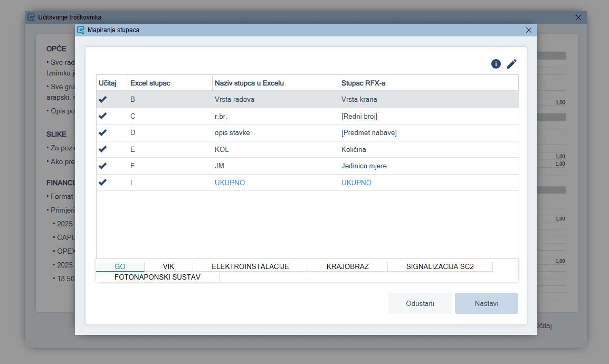Switch to the VIK sheet tab
The width and height of the screenshot is (609, 364).
tap(168, 266)
